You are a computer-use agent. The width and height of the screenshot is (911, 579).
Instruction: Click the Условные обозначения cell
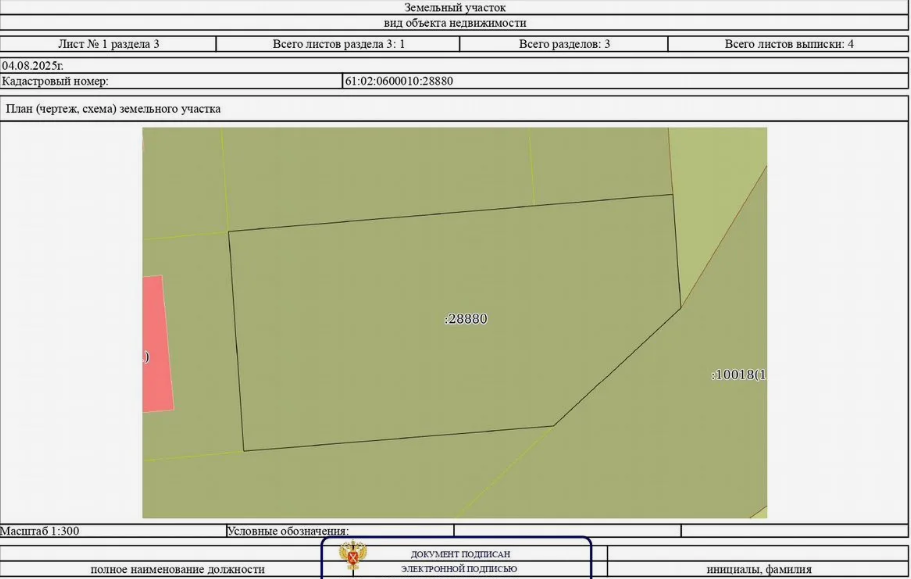pos(340,531)
